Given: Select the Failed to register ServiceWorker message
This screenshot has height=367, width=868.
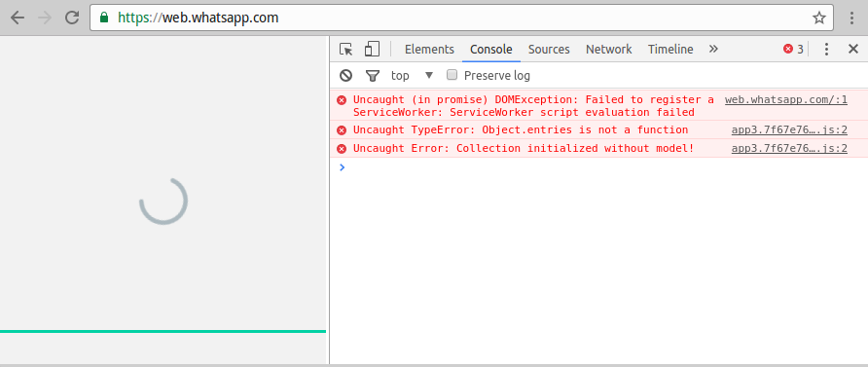Looking at the screenshot, I should (533, 106).
